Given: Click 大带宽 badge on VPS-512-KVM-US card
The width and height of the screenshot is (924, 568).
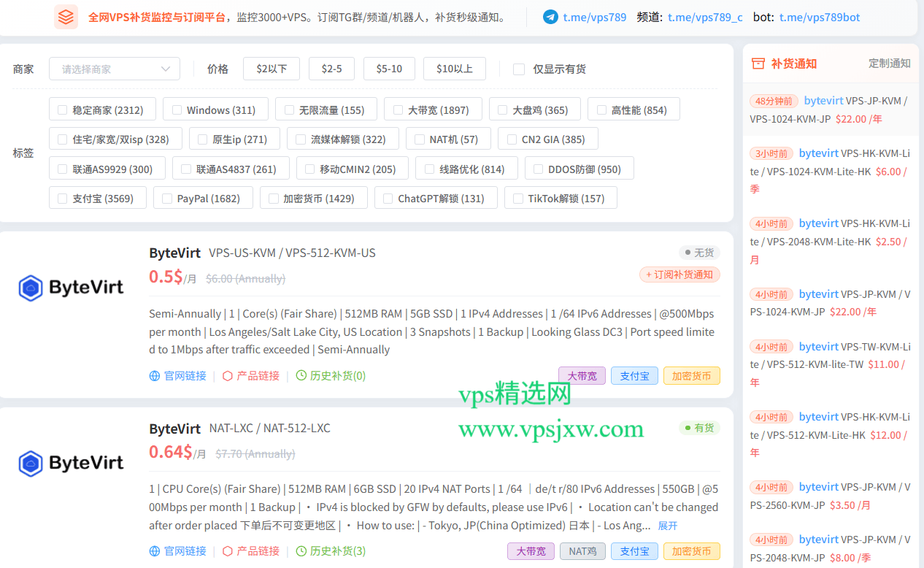Looking at the screenshot, I should 582,376.
